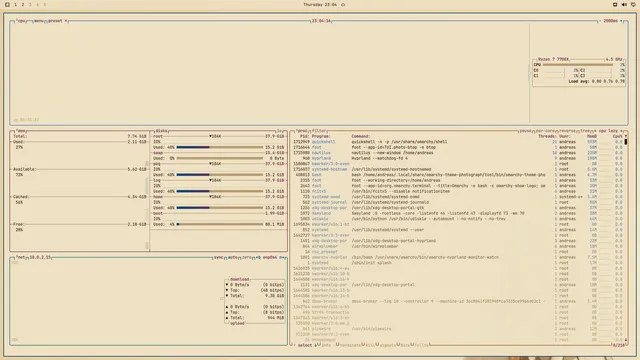Click the tray icon left of the speaker

click(x=615, y=4)
